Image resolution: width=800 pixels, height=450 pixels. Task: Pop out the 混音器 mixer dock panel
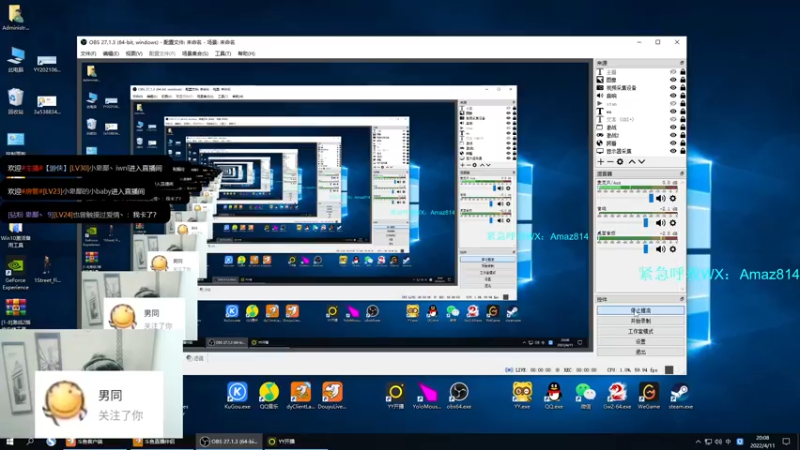[682, 174]
